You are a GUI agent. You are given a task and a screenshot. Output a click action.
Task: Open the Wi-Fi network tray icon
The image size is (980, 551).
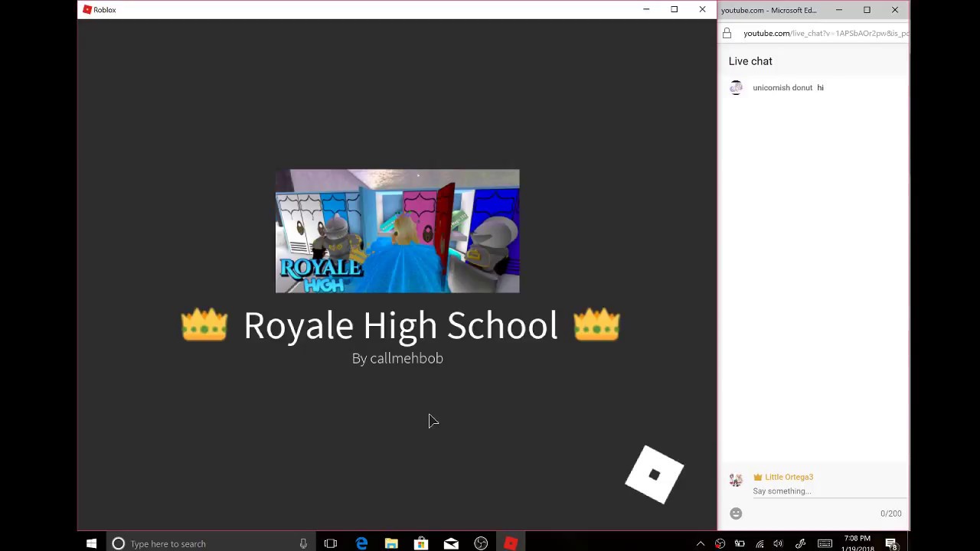coord(759,543)
